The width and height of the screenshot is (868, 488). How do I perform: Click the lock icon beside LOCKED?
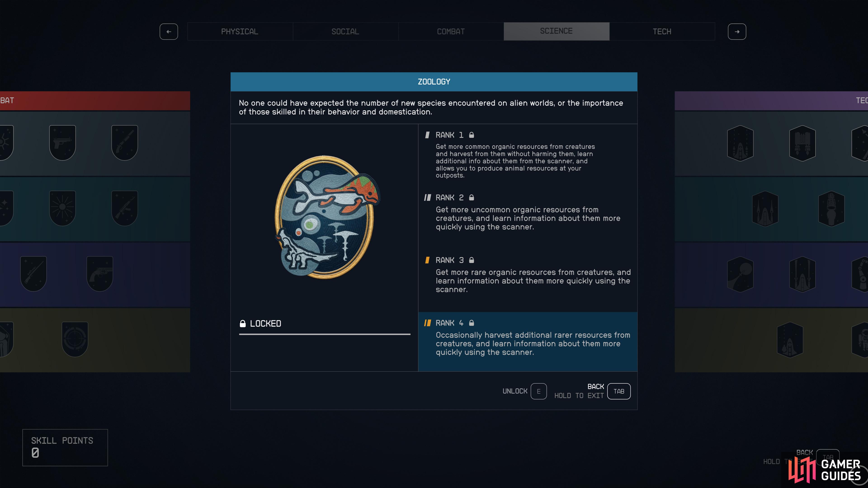click(243, 324)
